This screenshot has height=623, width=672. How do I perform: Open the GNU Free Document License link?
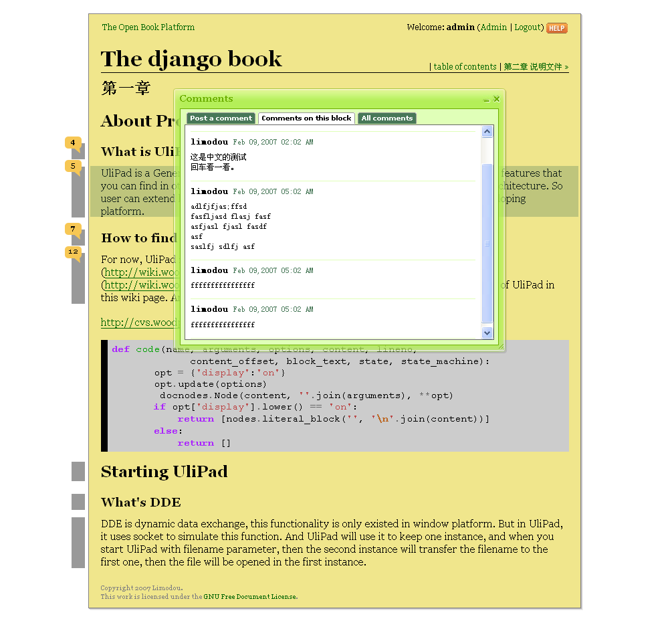click(250, 597)
